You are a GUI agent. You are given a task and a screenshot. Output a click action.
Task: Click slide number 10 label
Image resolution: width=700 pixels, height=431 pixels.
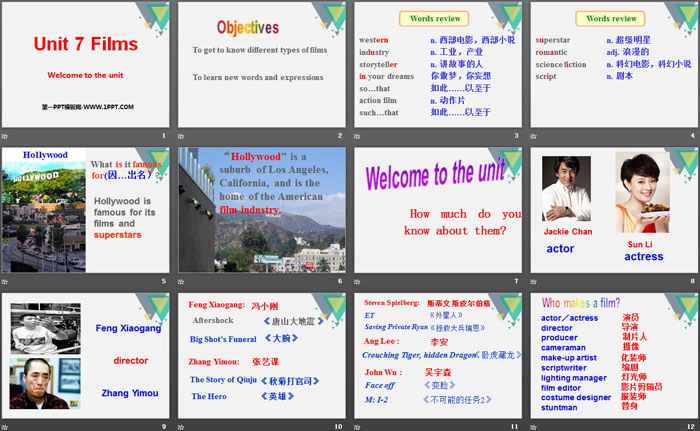click(x=338, y=427)
